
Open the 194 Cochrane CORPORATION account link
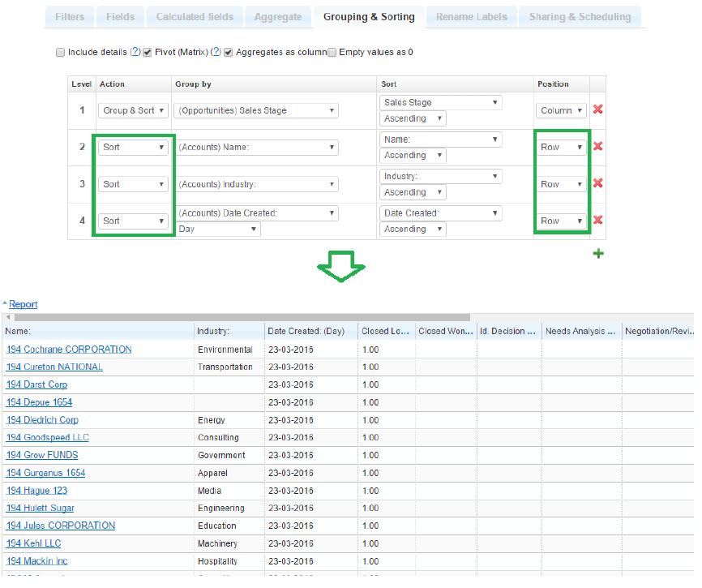[69, 350]
